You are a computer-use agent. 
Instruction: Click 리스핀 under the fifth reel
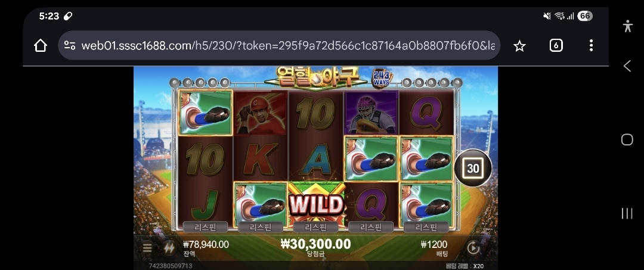point(426,227)
